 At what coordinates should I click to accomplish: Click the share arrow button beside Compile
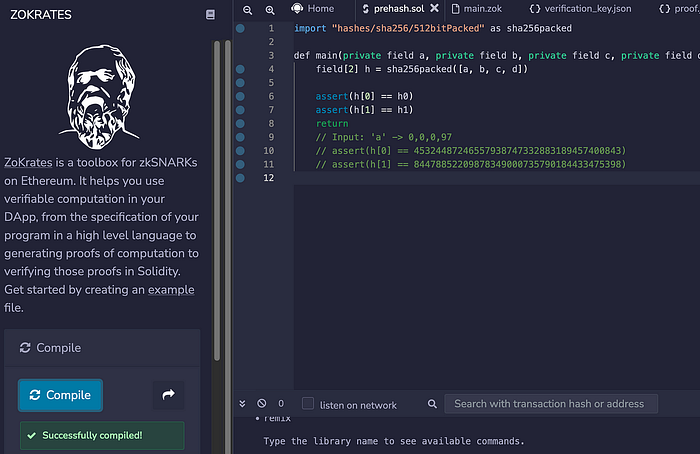tap(168, 395)
